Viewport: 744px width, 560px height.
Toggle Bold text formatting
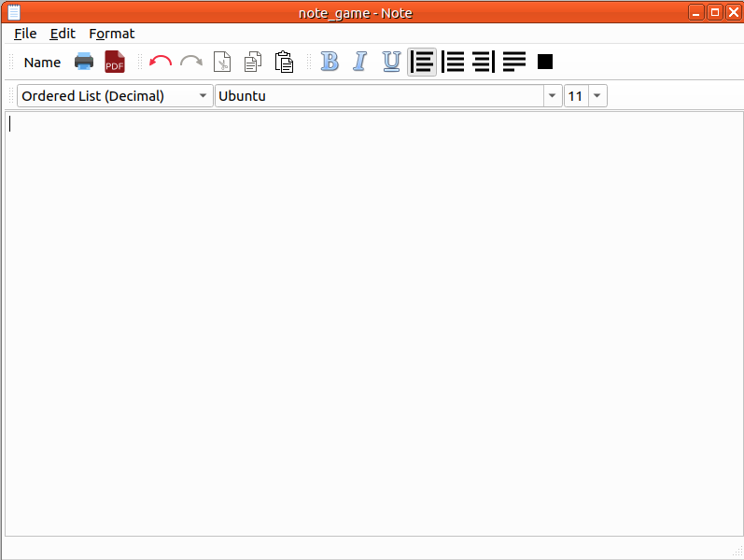click(x=330, y=63)
